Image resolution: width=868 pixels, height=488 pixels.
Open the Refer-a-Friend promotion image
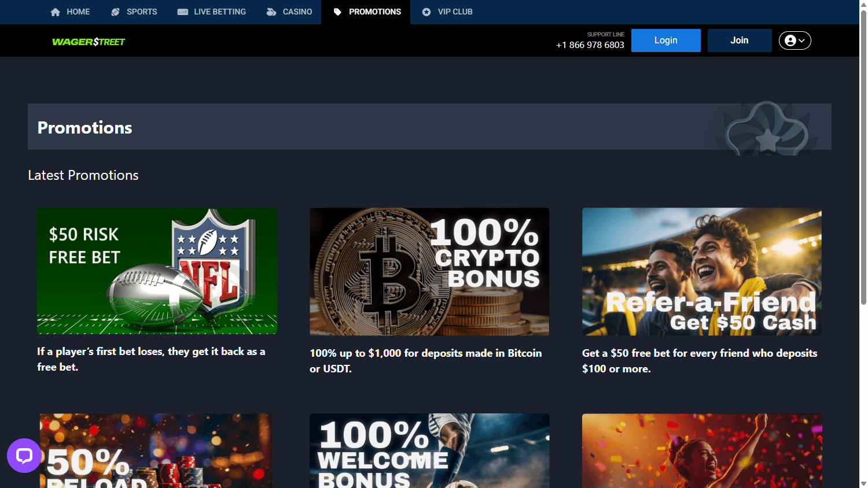[x=701, y=272]
